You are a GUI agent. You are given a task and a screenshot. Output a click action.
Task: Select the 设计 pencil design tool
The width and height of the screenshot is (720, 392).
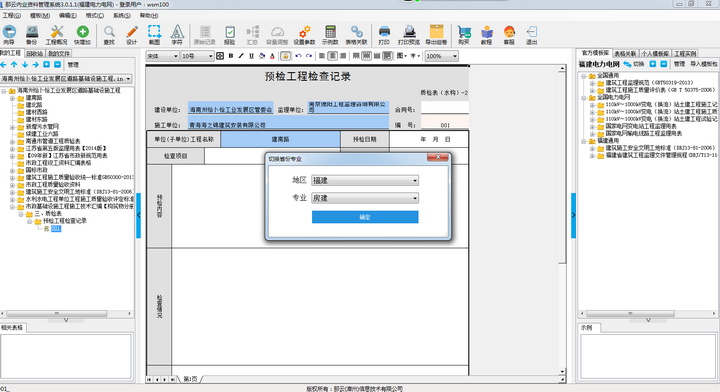[x=132, y=35]
